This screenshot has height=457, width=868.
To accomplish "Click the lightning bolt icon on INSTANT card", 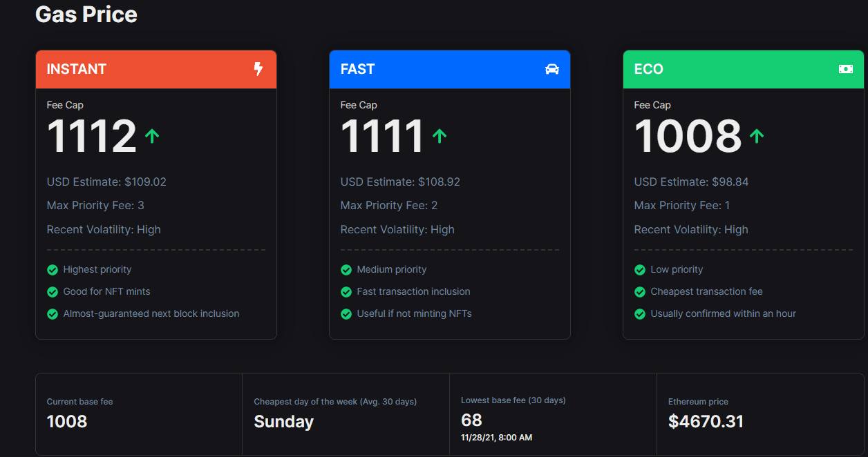I will click(258, 69).
